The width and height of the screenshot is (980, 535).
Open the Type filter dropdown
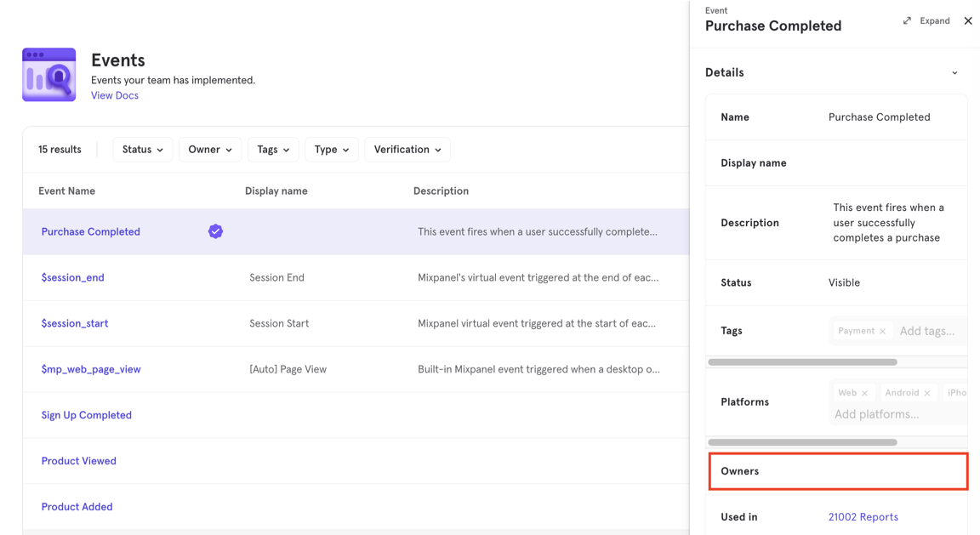(x=331, y=150)
